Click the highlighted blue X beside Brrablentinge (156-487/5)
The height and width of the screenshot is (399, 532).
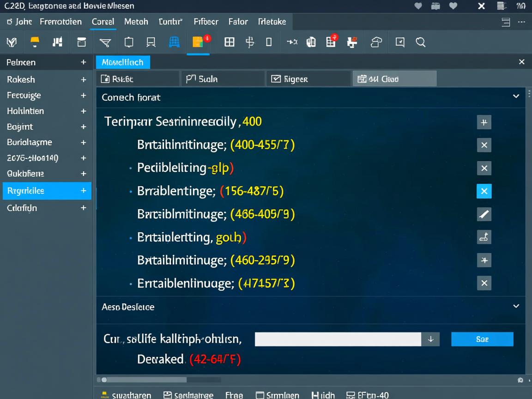[x=484, y=191]
